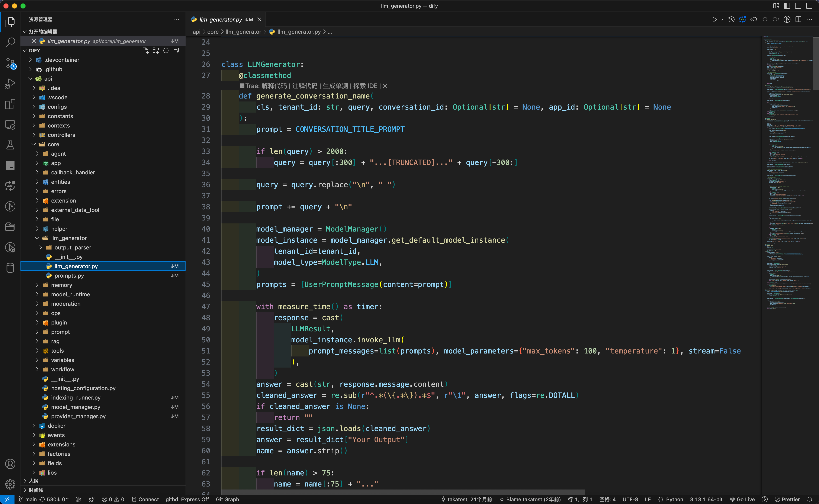Viewport: 819px width, 504px height.
Task: Open prompts.py in the file tree
Action: click(69, 276)
